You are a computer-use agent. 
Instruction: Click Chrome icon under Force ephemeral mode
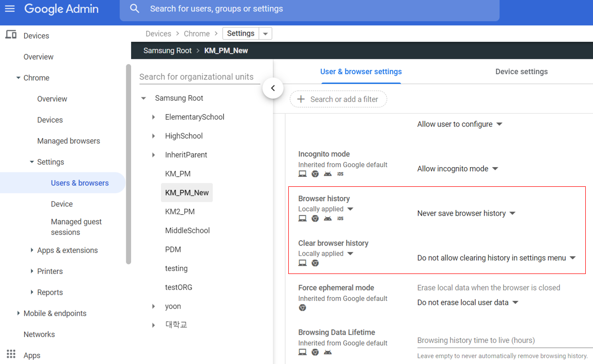click(x=302, y=308)
